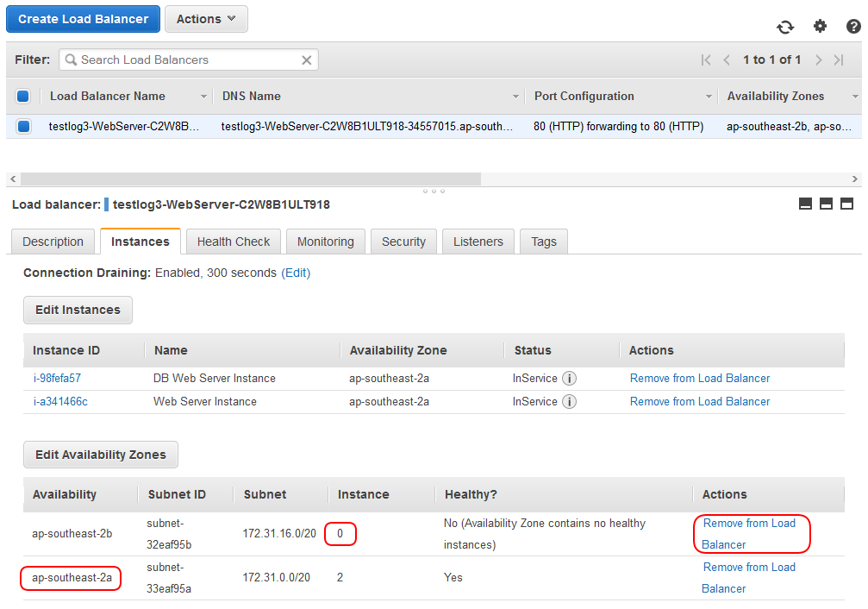This screenshot has height=609, width=868.
Task: Go to the next results page arrow
Action: click(x=818, y=60)
